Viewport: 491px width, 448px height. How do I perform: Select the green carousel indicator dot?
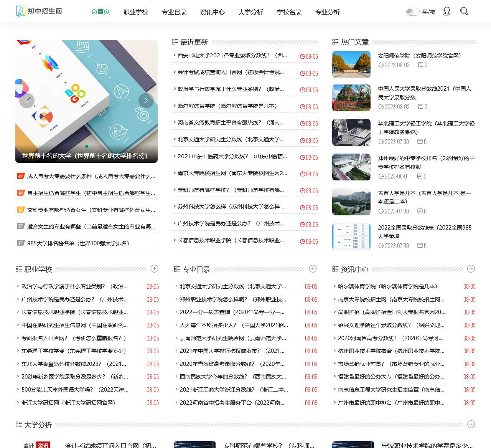(x=87, y=146)
